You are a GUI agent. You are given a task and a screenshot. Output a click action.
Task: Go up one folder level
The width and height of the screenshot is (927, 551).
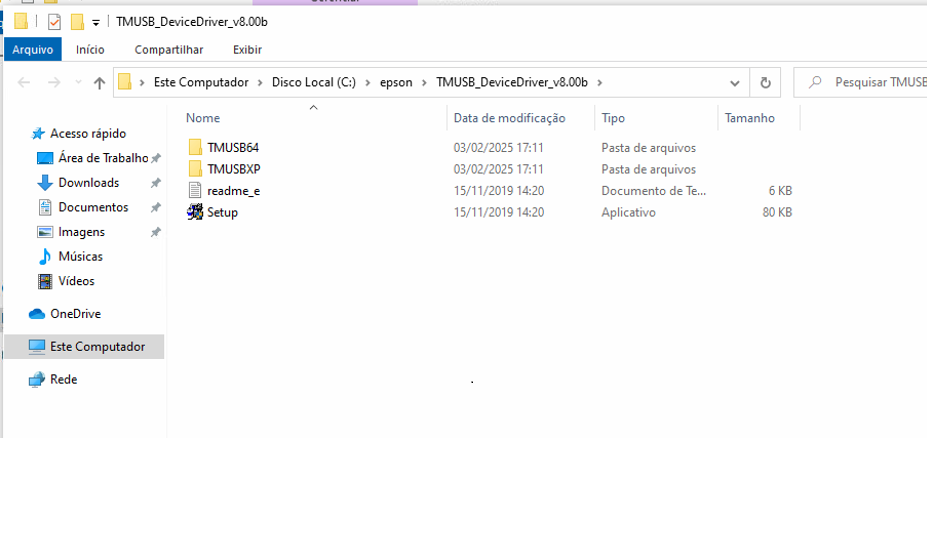(x=99, y=83)
